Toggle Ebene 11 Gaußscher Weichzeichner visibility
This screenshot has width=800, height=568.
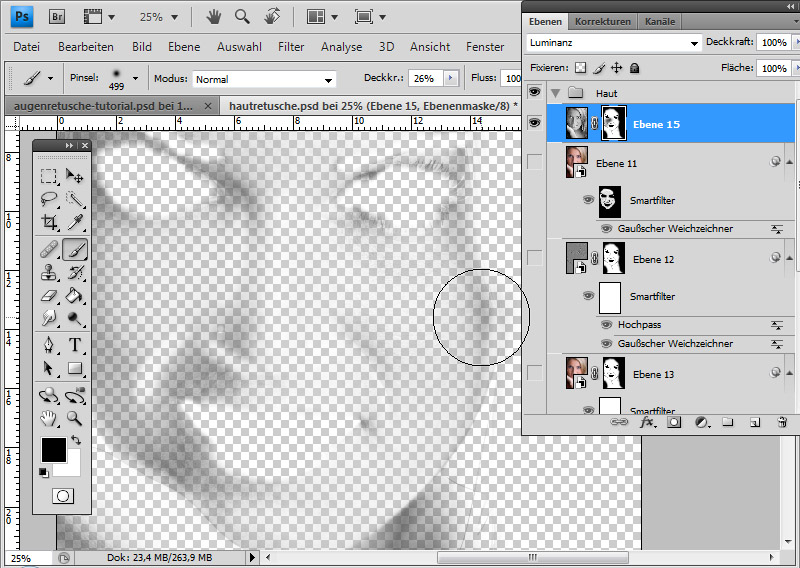coord(606,229)
